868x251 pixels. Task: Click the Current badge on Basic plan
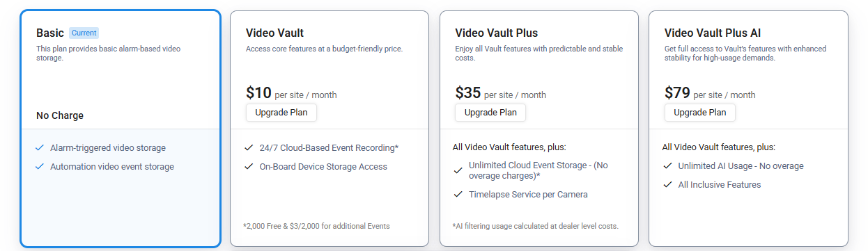[84, 33]
